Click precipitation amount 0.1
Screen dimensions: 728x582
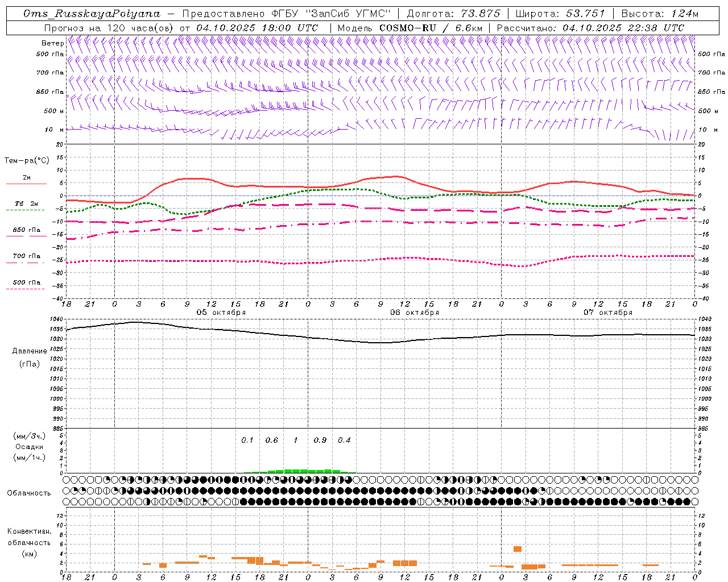[247, 440]
